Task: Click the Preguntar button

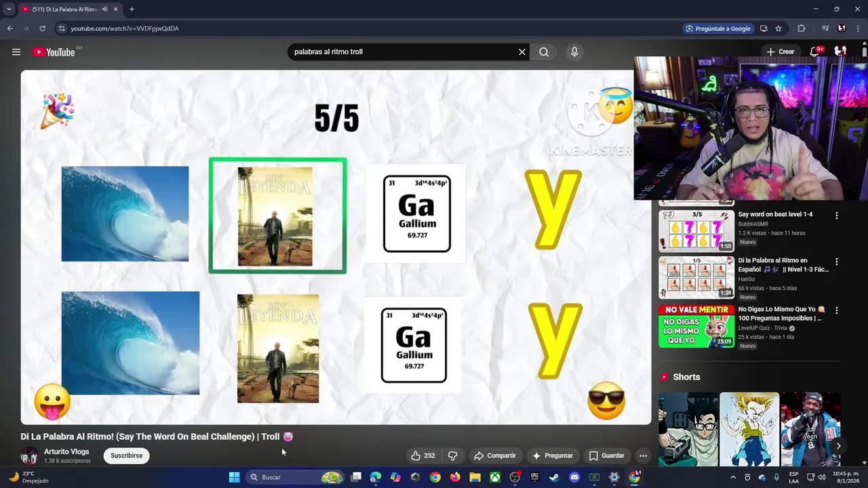Action: (553, 455)
